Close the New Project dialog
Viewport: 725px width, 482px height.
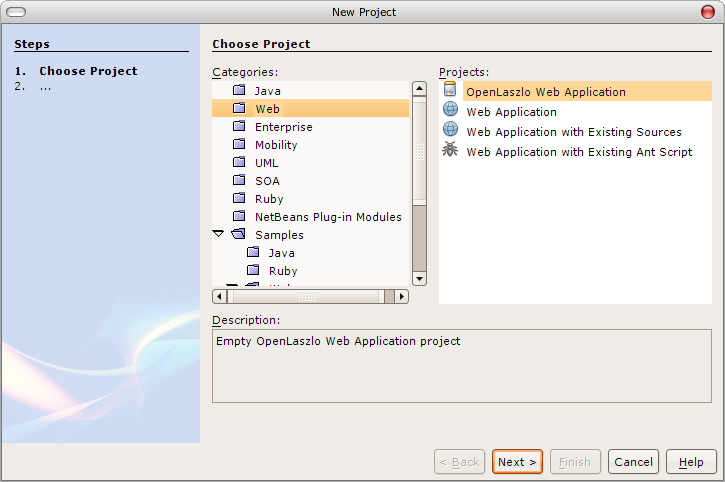click(x=707, y=12)
